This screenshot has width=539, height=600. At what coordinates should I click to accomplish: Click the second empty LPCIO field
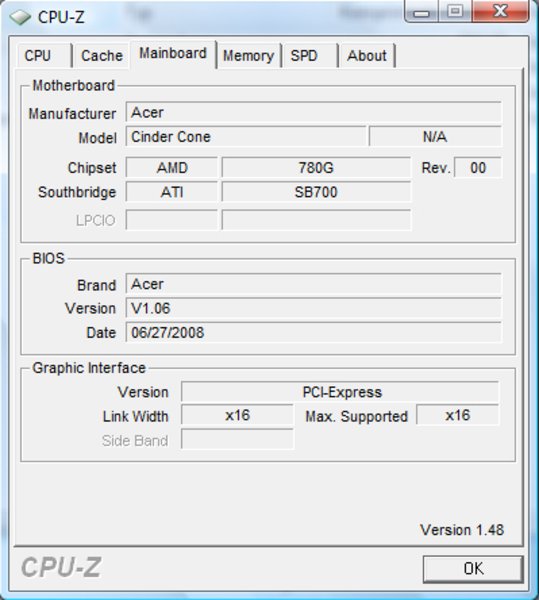point(316,220)
